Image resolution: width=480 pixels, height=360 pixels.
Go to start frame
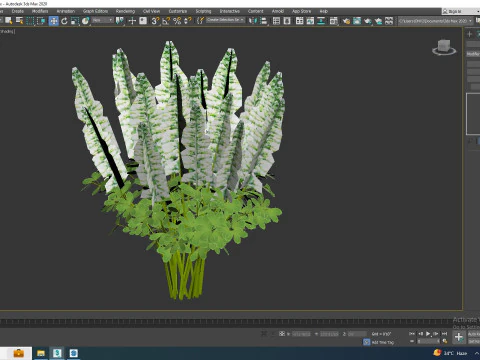(x=412, y=333)
